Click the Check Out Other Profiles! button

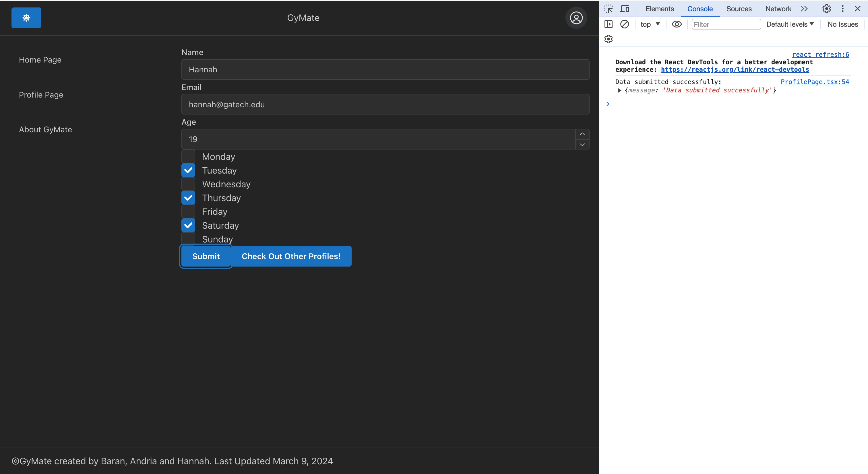point(291,257)
